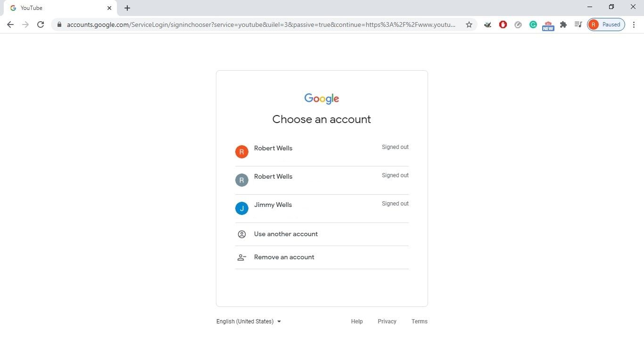Open a new browser tab
This screenshot has height=338, width=644.
(127, 8)
